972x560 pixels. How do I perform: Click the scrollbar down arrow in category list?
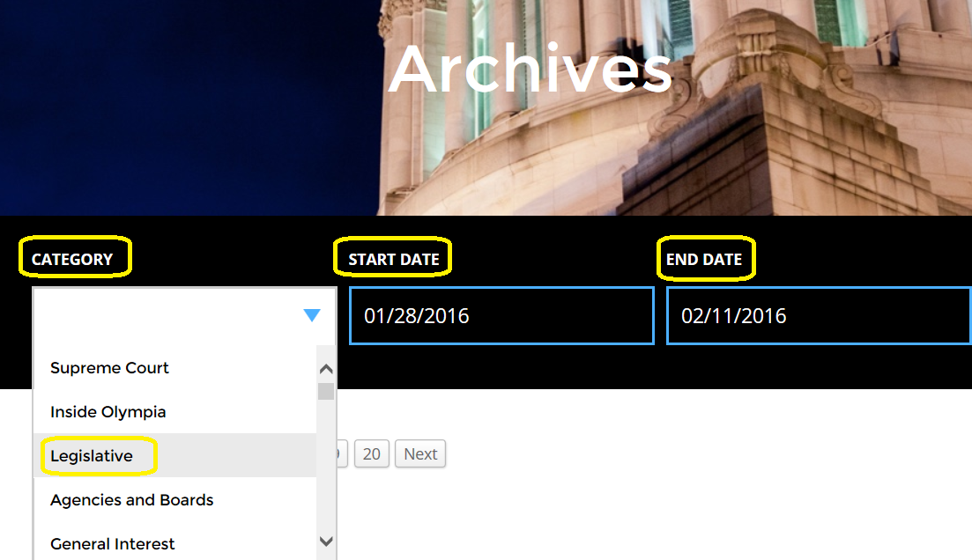(325, 542)
